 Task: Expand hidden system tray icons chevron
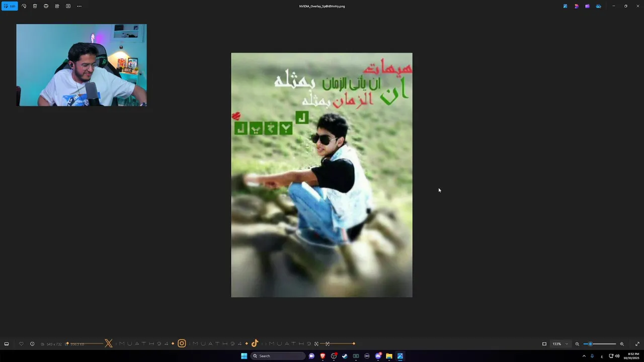(584, 356)
